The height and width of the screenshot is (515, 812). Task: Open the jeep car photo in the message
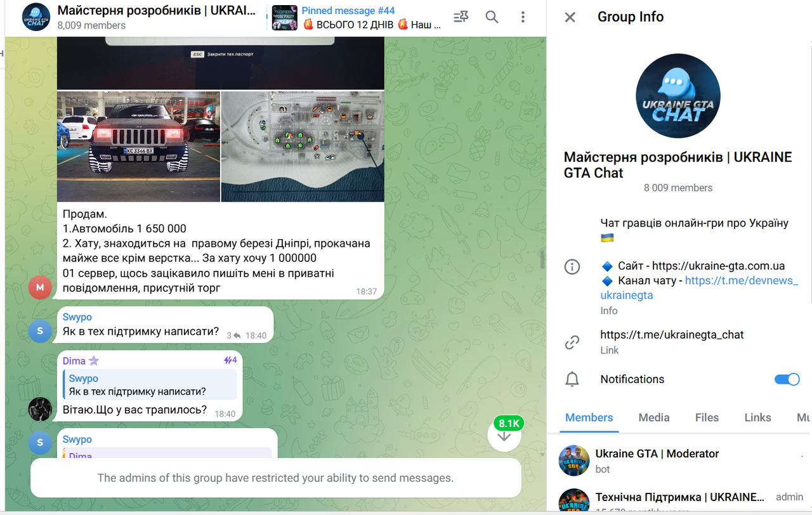[x=138, y=147]
